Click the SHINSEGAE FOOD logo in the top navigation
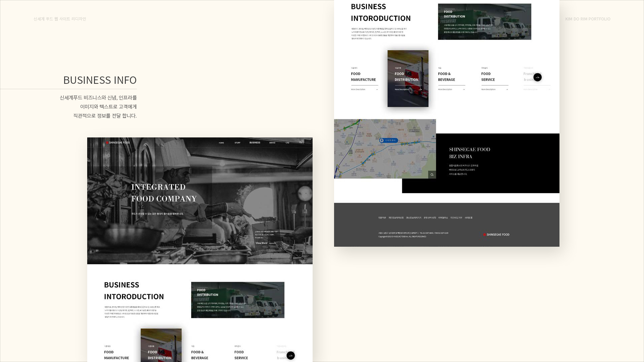The image size is (644, 362). (118, 142)
